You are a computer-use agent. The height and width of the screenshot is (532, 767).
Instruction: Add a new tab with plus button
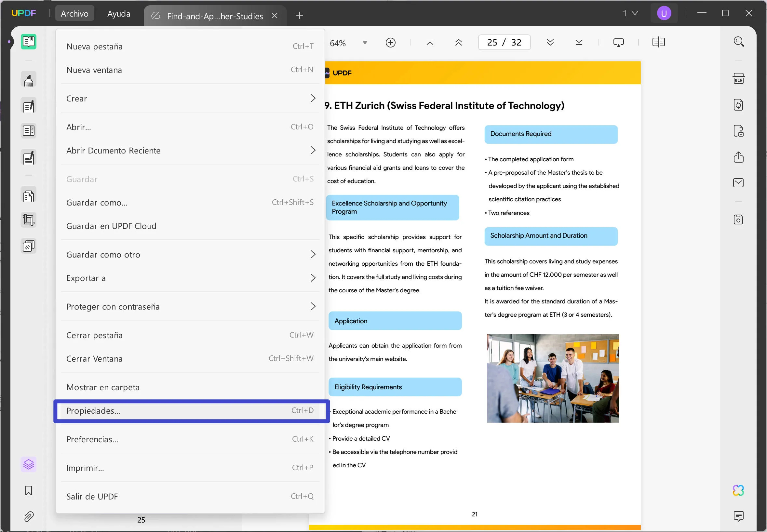[x=299, y=15]
